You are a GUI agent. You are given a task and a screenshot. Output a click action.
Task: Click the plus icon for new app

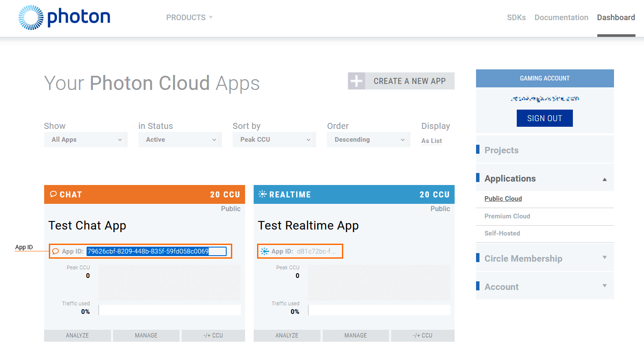click(356, 81)
